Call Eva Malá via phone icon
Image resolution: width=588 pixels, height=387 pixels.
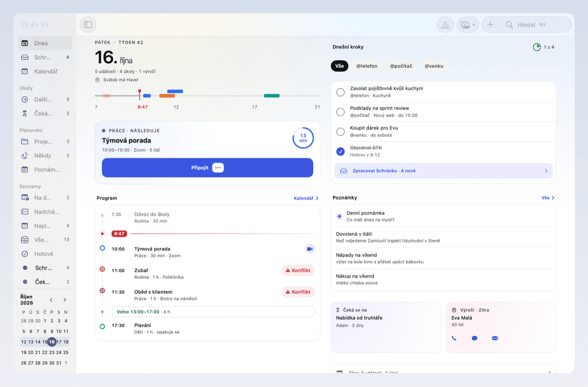coord(454,338)
